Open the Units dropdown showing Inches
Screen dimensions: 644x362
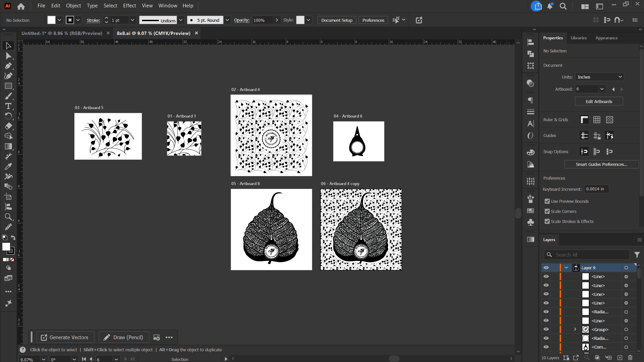pyautogui.click(x=599, y=77)
